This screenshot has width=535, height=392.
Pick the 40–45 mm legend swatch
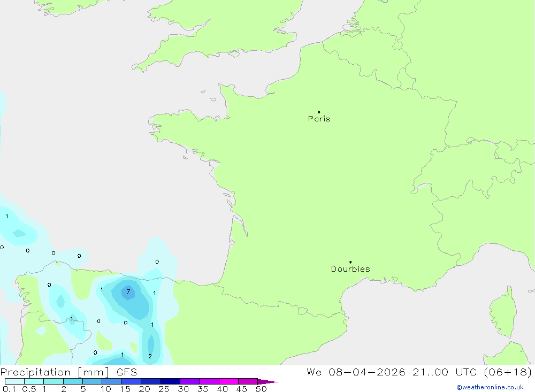tap(228, 381)
